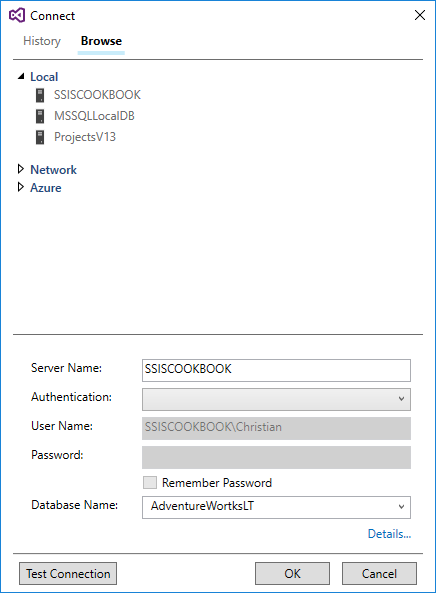Confirm with the OK button
The width and height of the screenshot is (436, 593).
pyautogui.click(x=292, y=573)
